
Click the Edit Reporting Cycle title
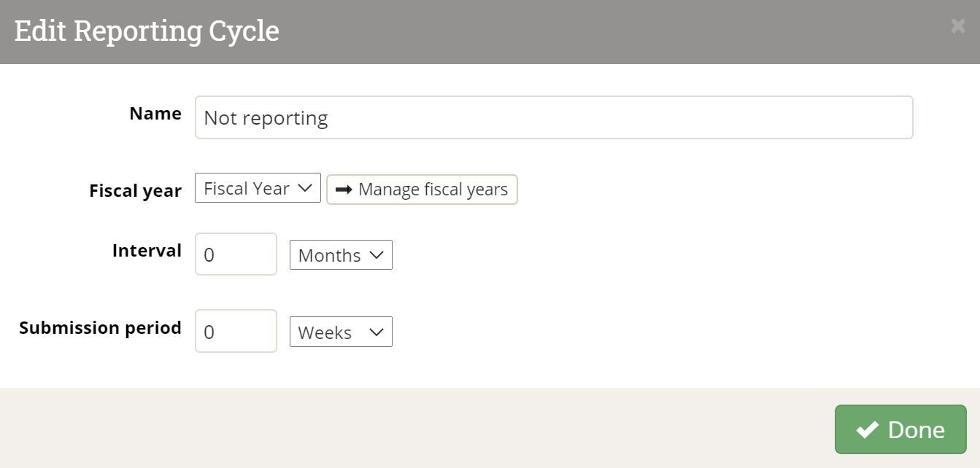click(x=147, y=31)
